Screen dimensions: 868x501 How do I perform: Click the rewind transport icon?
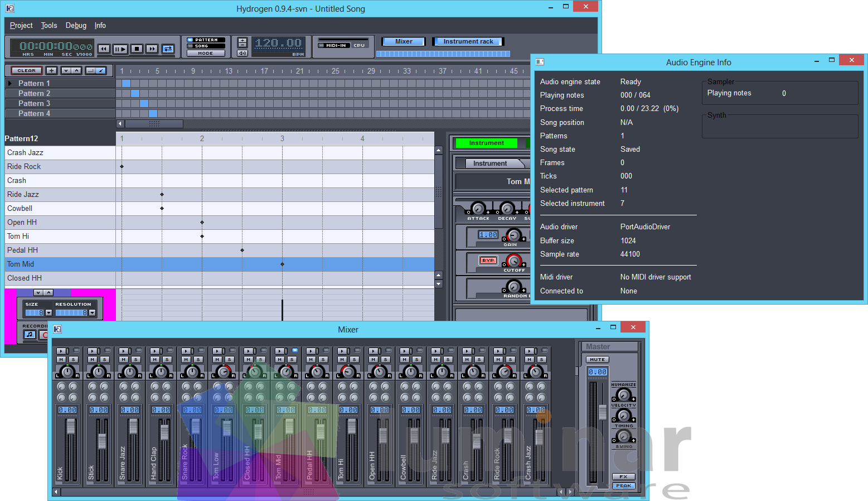(104, 49)
